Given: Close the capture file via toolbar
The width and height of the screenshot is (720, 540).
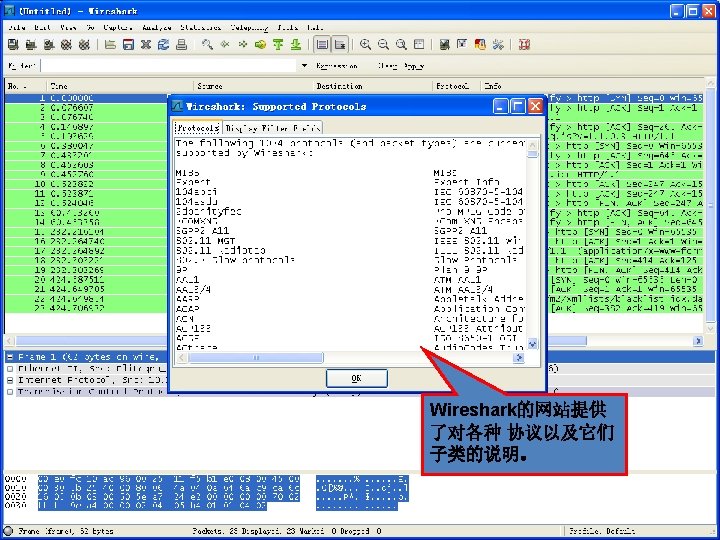Looking at the screenshot, I should pos(146,45).
